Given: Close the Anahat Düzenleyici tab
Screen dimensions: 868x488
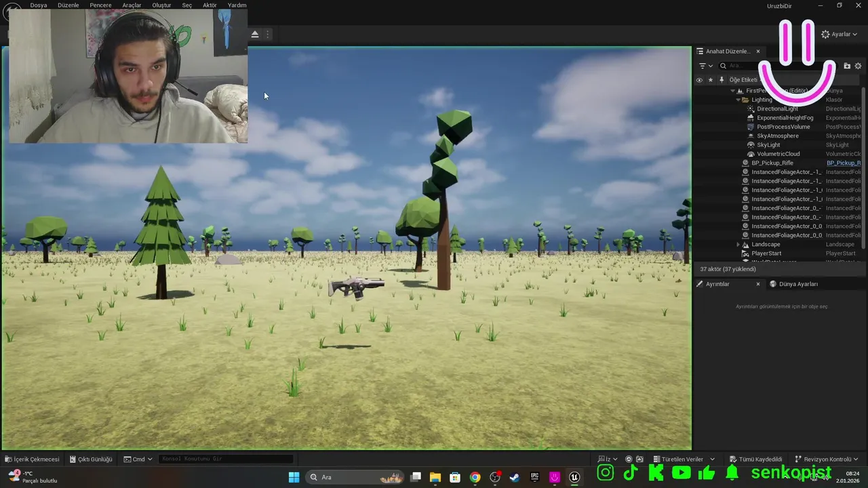Looking at the screenshot, I should pyautogui.click(x=758, y=51).
